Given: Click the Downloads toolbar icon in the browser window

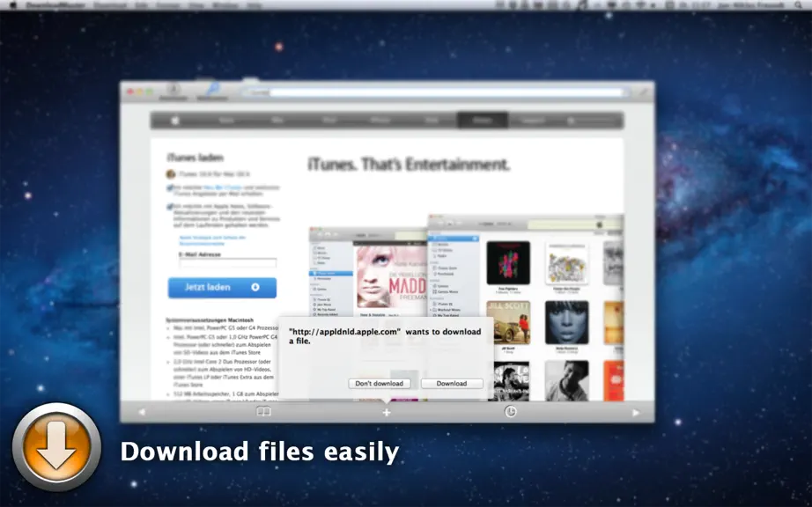Looking at the screenshot, I should (x=173, y=91).
